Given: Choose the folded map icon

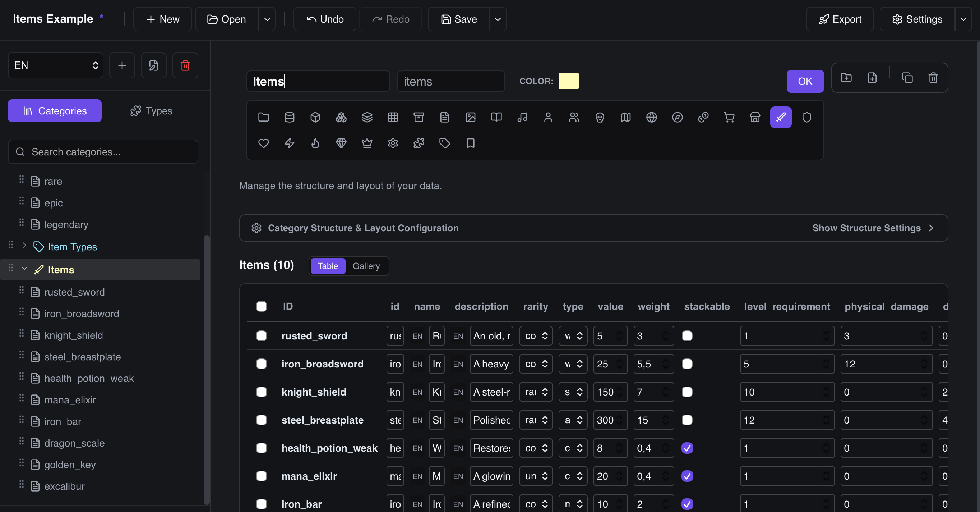Looking at the screenshot, I should [625, 117].
